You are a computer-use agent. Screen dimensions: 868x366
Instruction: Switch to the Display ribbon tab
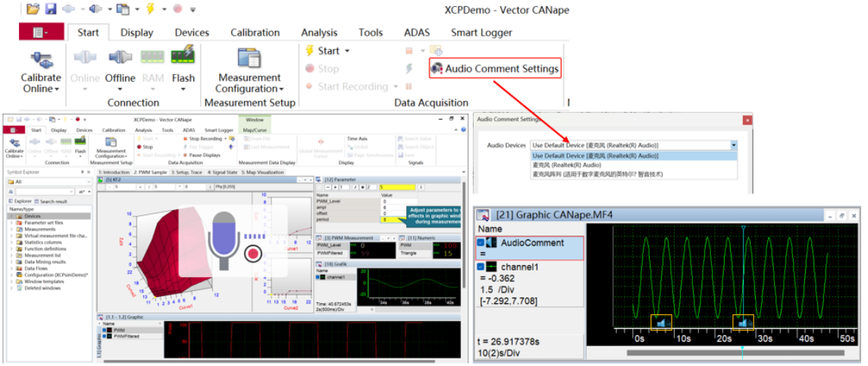point(136,33)
